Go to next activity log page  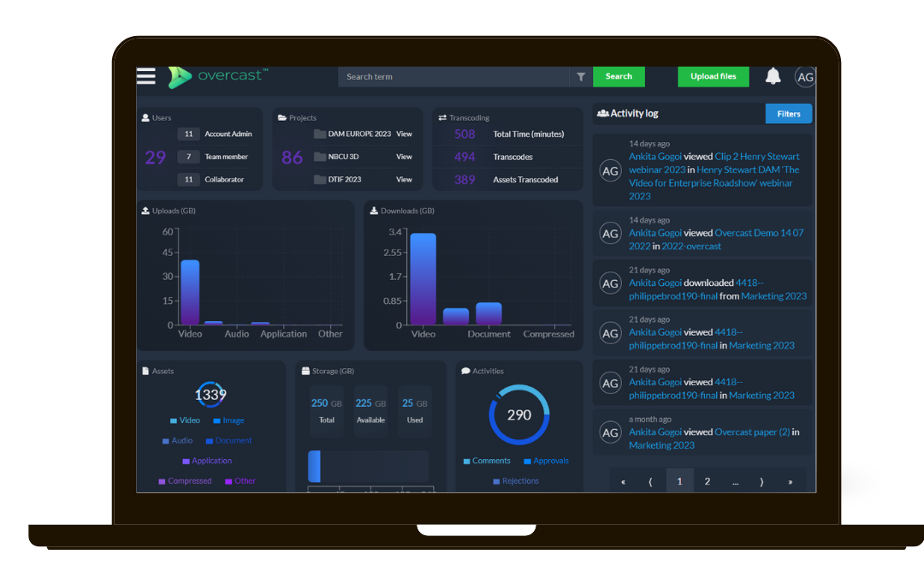point(762,482)
